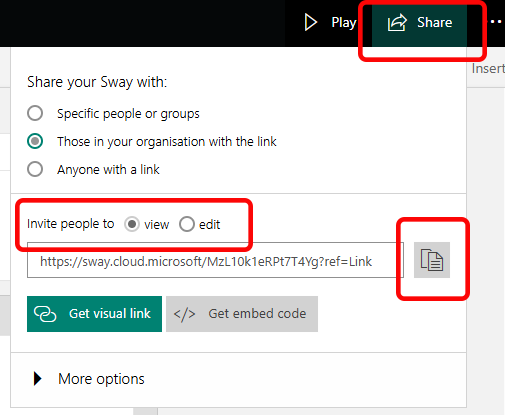Open the more options ellipsis menu
Viewport: 505px width, 415px height.
(x=496, y=22)
